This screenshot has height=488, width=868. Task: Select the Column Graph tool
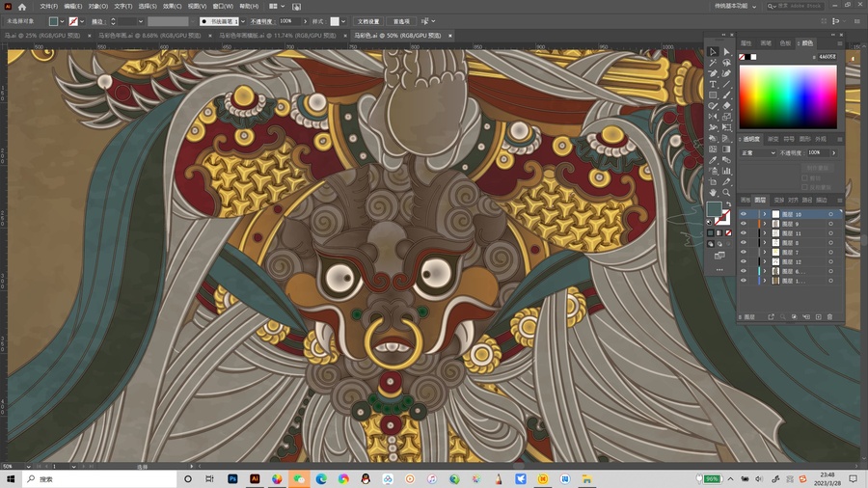[x=726, y=171]
